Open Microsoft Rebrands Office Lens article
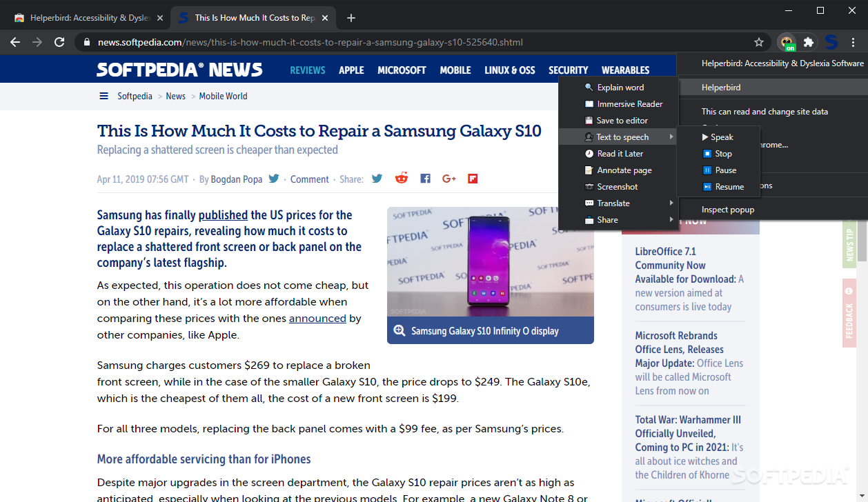 (689, 363)
